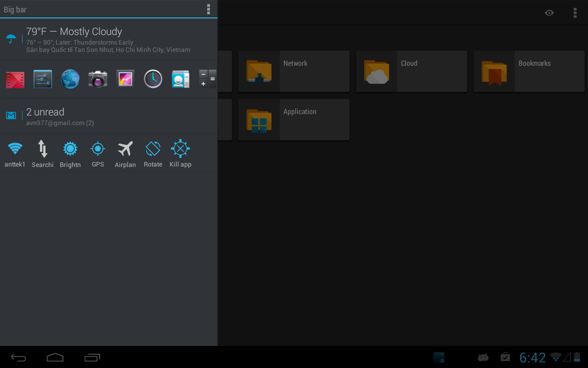Viewport: 588px width, 368px height.
Task: Open the Network folder
Action: [x=294, y=71]
